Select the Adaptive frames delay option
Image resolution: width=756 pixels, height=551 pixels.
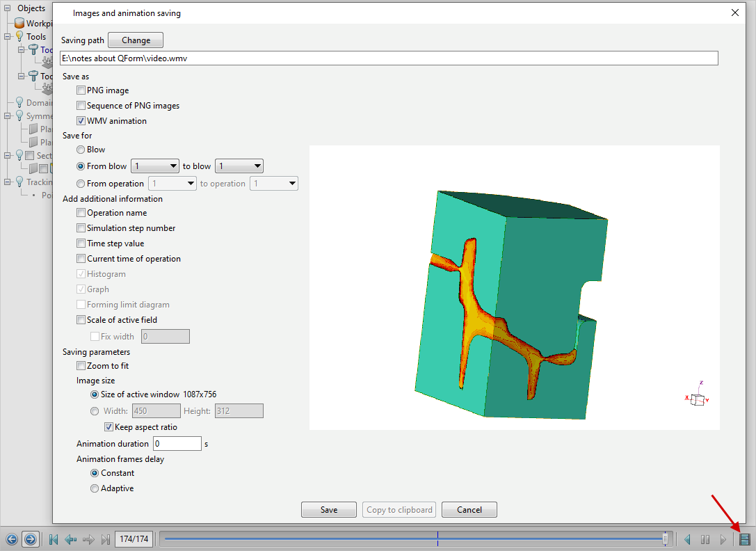pyautogui.click(x=95, y=488)
